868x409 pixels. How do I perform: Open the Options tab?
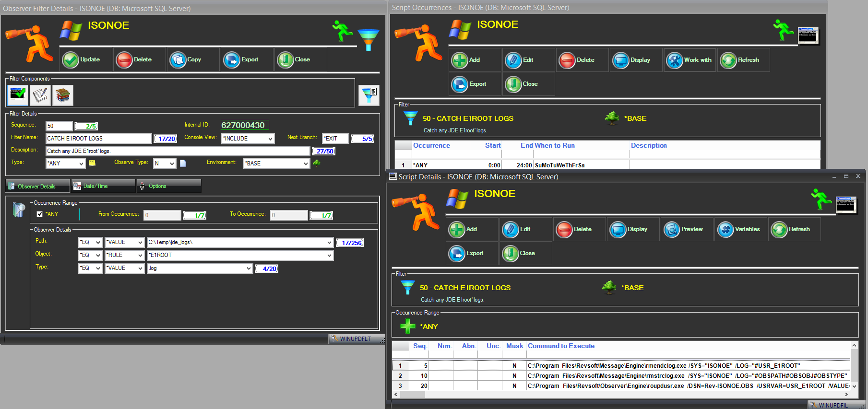click(169, 186)
